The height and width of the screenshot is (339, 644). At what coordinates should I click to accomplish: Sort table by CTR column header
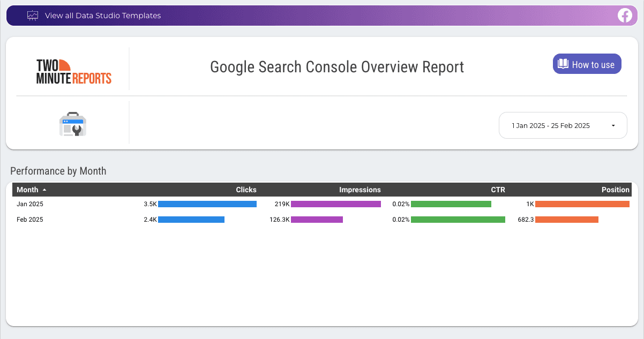[x=498, y=190]
